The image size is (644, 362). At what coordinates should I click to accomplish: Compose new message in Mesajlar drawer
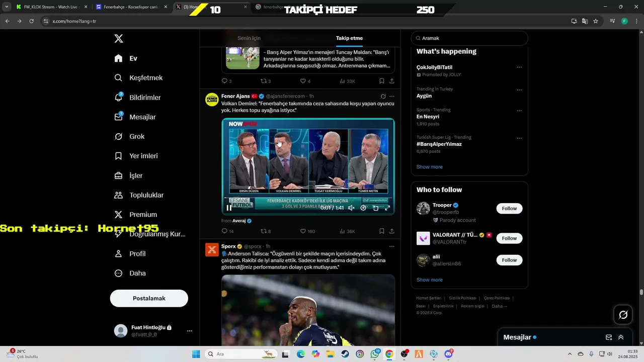pyautogui.click(x=609, y=337)
